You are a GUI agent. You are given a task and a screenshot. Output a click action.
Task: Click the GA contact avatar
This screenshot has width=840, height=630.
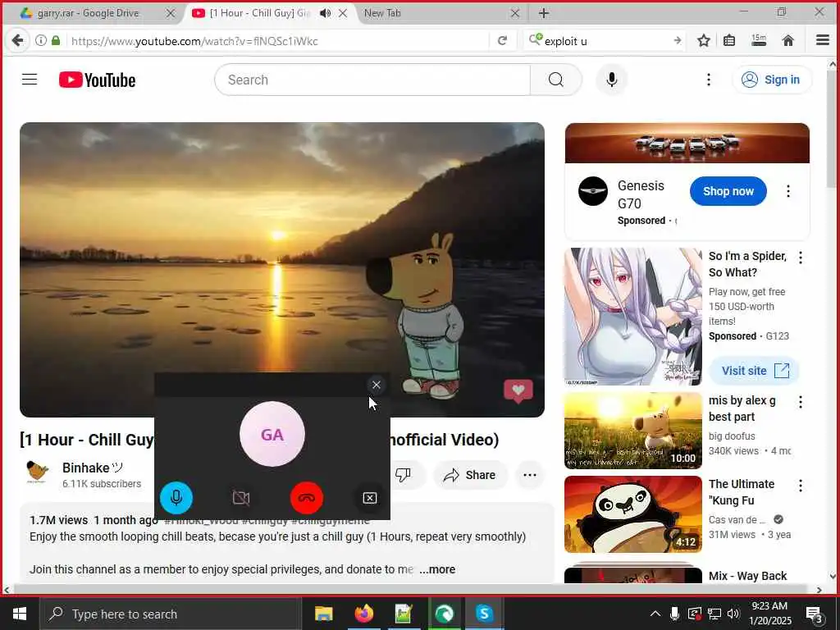click(272, 434)
